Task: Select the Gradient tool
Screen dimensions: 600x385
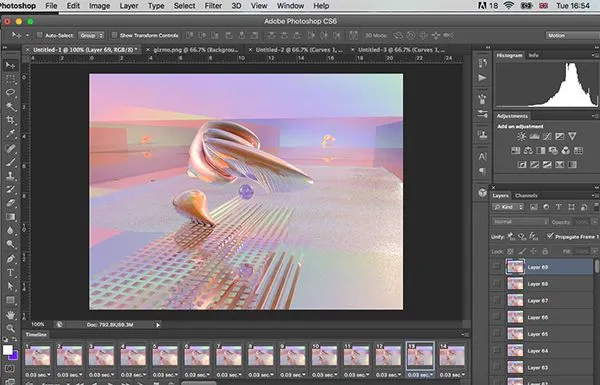Action: coord(10,217)
